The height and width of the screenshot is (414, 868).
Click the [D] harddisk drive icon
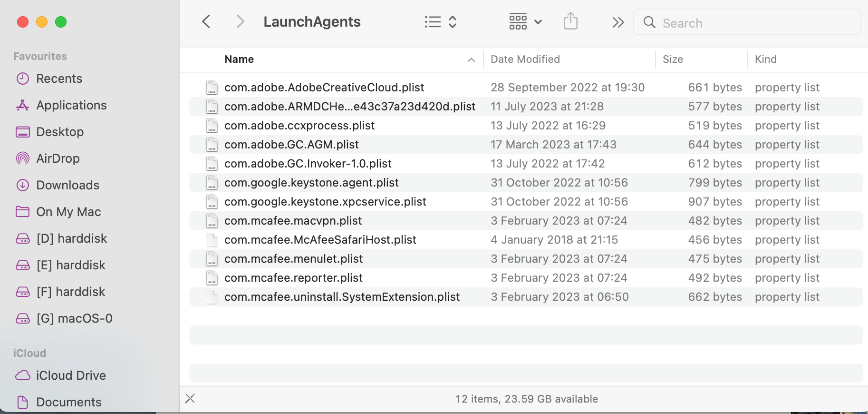pyautogui.click(x=23, y=238)
